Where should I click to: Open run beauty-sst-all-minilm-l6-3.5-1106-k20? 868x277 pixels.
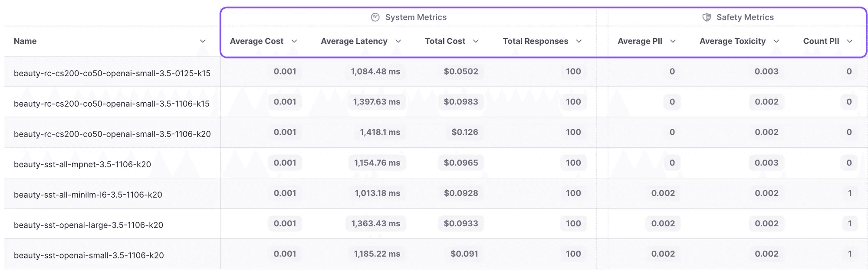(88, 195)
